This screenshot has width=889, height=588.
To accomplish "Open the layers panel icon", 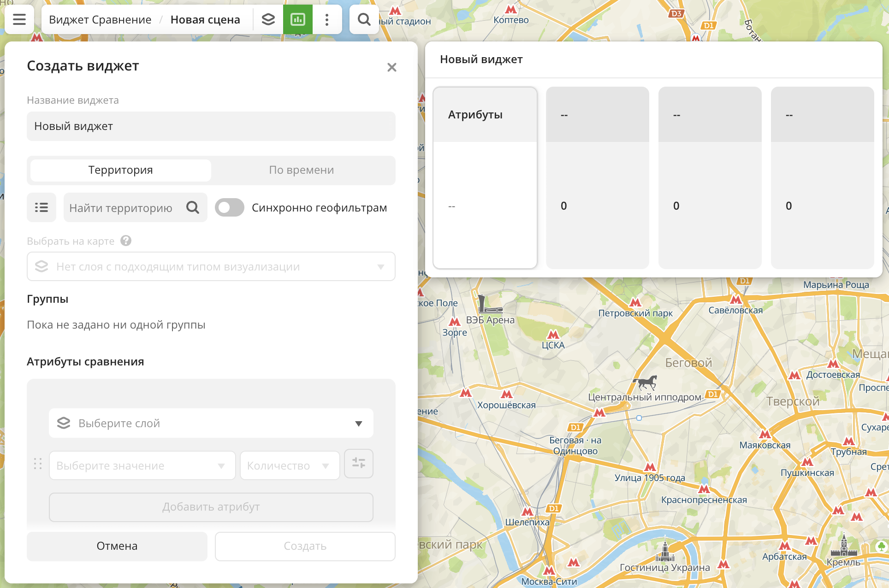I will [268, 19].
